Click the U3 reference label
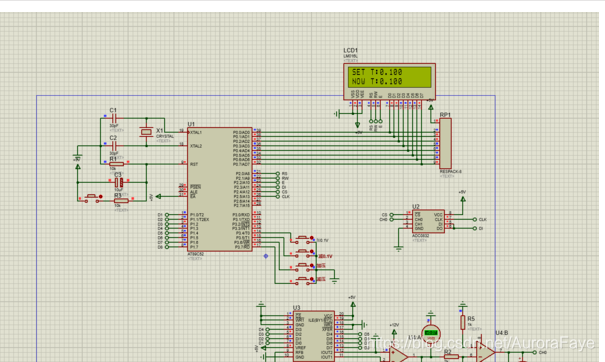The image size is (605, 362). [296, 308]
